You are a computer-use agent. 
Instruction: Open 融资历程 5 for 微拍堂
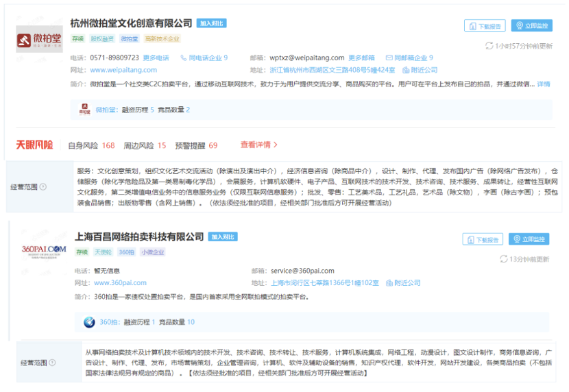click(138, 110)
